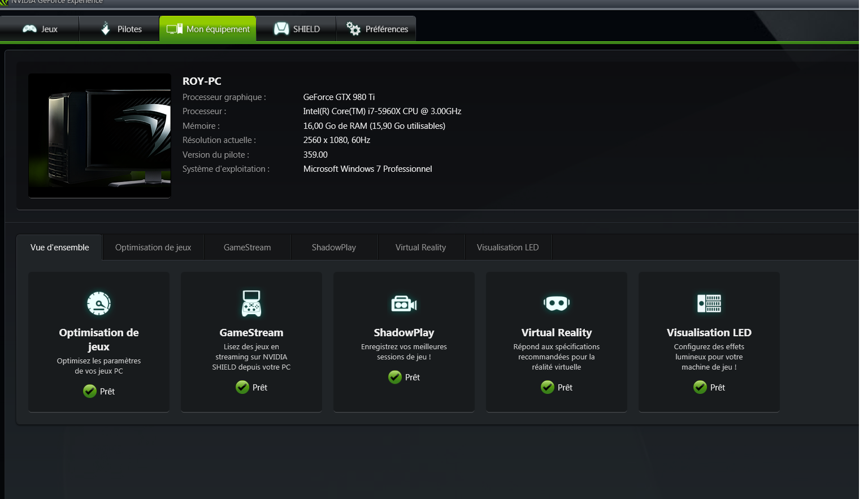Click the Virtual Reality card title
Viewport: 868px width, 499px height.
pos(557,333)
